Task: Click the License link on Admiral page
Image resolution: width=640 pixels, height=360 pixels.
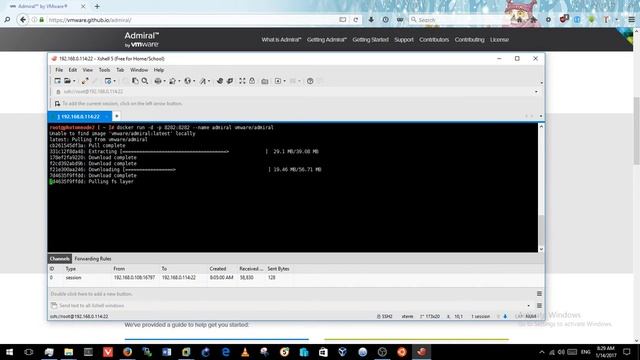Action: pos(499,40)
